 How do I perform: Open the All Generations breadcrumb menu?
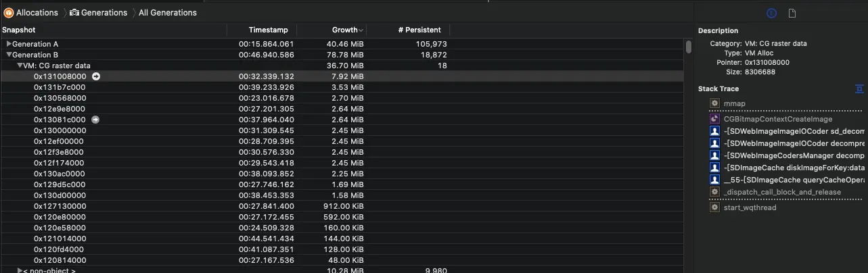point(168,12)
